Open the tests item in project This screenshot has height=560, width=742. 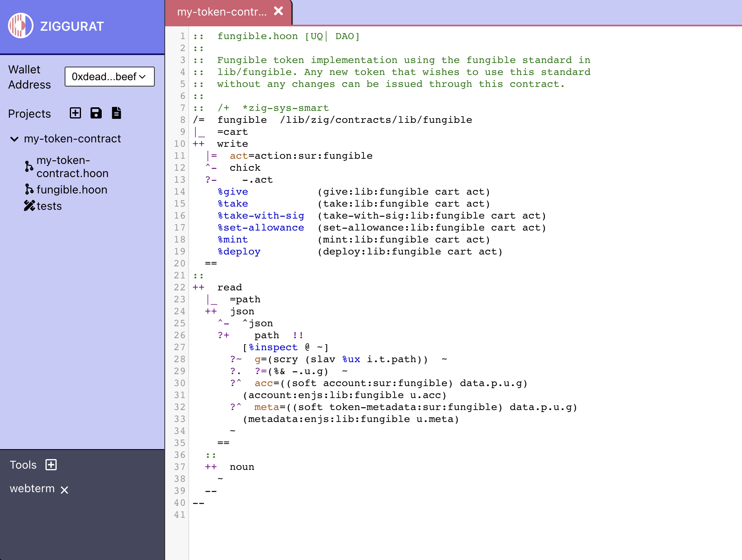[49, 206]
